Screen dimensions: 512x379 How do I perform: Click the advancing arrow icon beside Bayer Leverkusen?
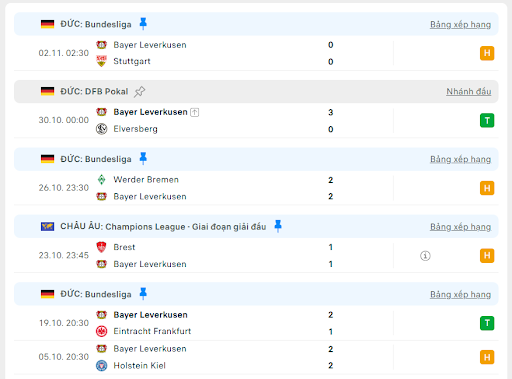[x=194, y=112]
